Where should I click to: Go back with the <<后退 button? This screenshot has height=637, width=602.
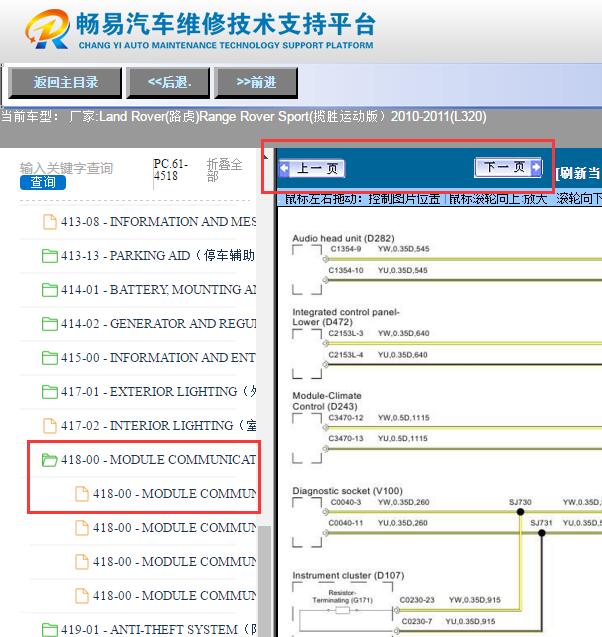[x=168, y=83]
